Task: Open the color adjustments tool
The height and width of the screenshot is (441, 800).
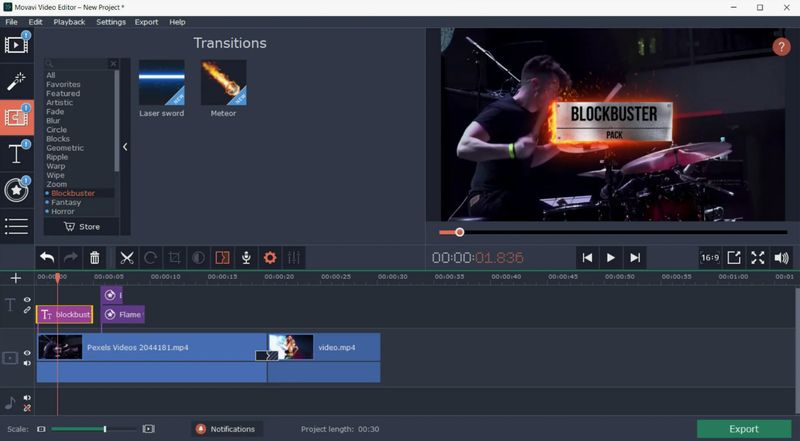Action: click(x=199, y=258)
